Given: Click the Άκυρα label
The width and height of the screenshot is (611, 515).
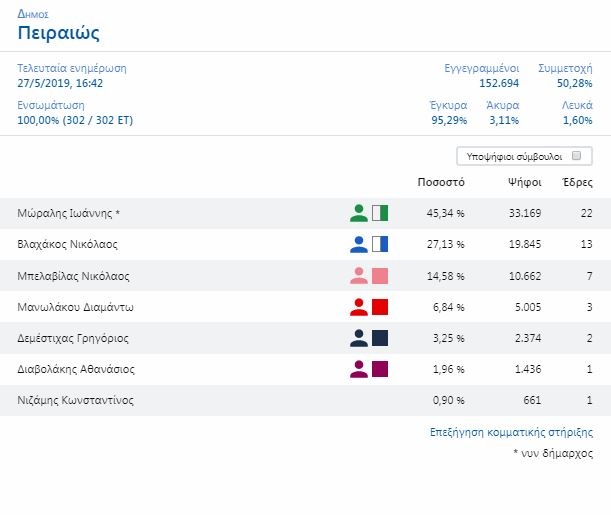Looking at the screenshot, I should (503, 106).
